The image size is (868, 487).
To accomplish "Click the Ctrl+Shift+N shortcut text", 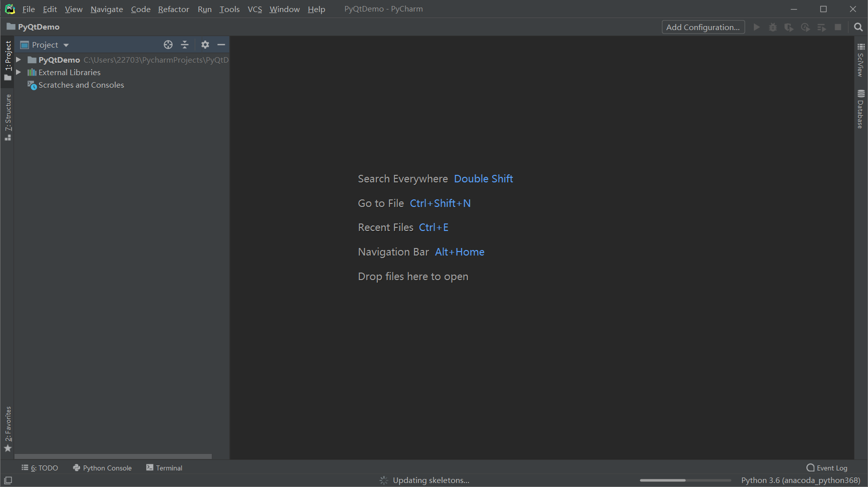I will [440, 203].
